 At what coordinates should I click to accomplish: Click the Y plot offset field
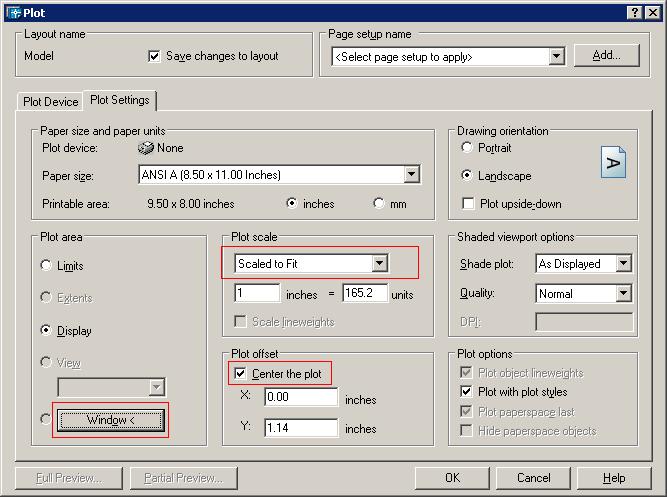click(x=301, y=427)
